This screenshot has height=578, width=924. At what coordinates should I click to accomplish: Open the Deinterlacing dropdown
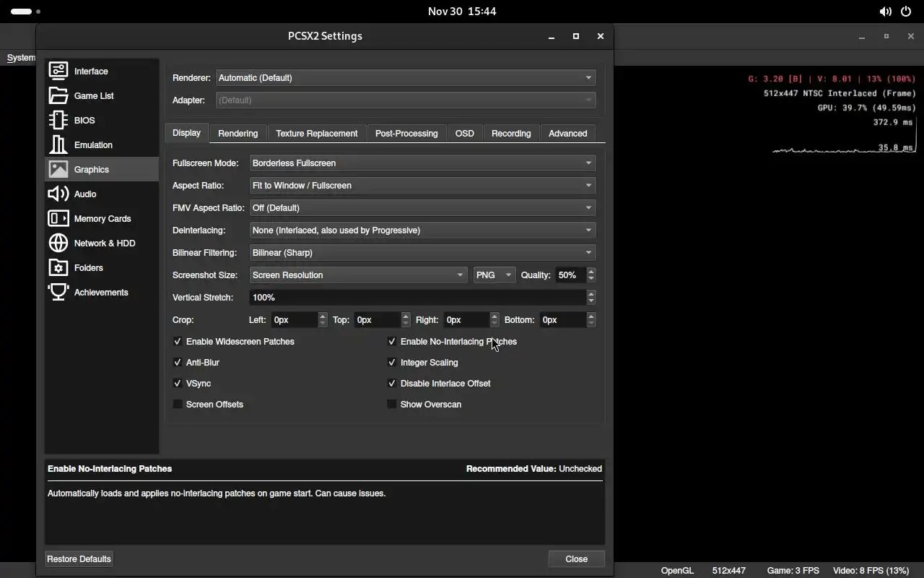click(422, 230)
